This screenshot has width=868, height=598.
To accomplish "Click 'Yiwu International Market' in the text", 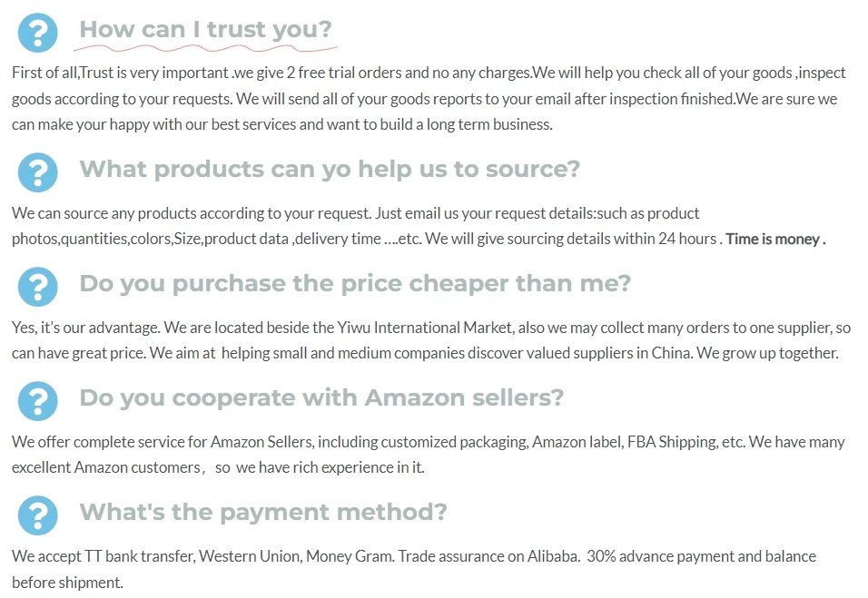I will 425,328.
